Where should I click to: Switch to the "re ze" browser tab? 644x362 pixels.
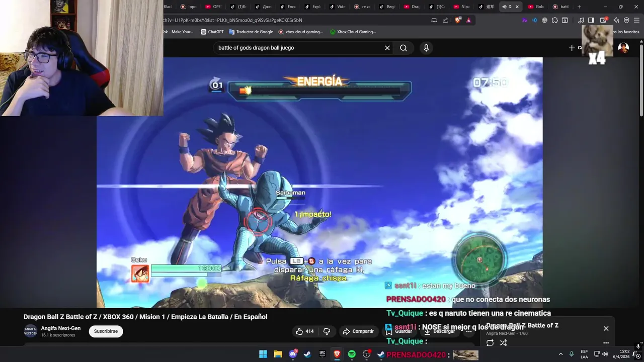(x=363, y=7)
